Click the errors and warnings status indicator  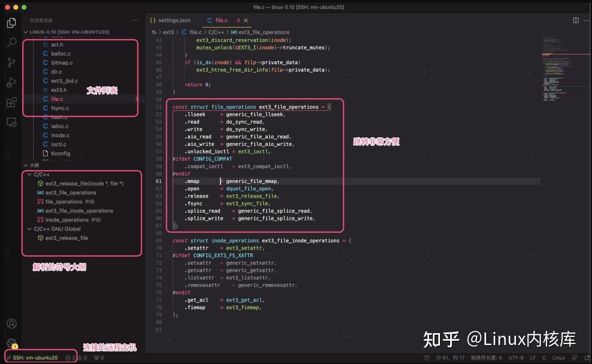(76, 357)
